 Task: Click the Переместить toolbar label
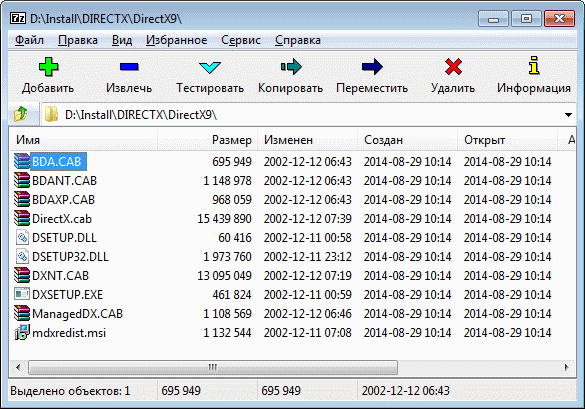372,88
